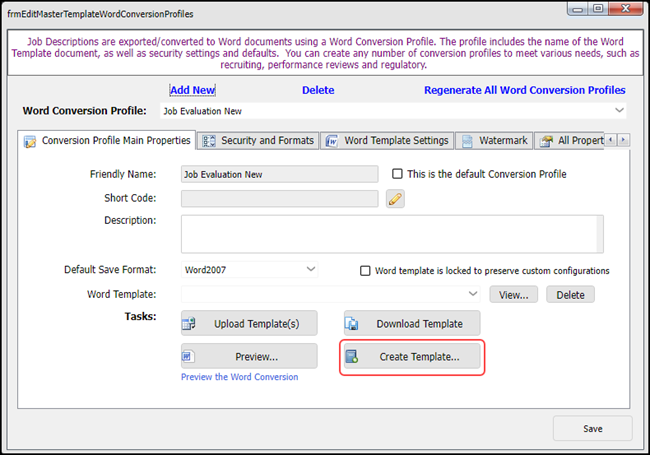Click into the Friendly Name field
The width and height of the screenshot is (650, 455).
coord(279,174)
